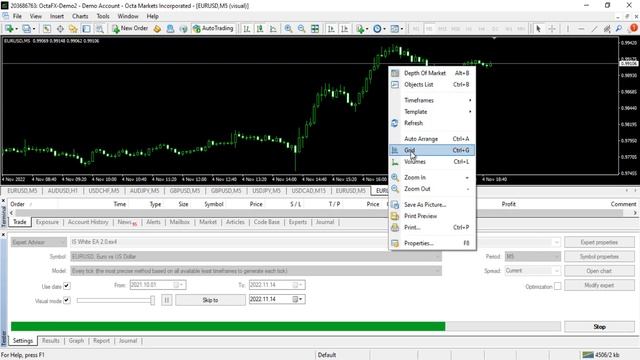Choose Properties... in context menu

[x=432, y=243]
